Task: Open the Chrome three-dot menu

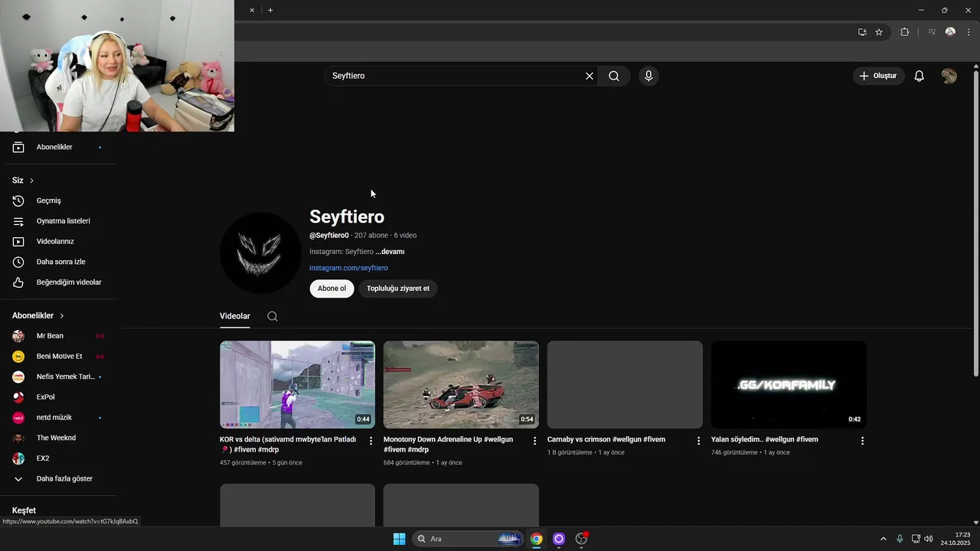Action: point(969,32)
